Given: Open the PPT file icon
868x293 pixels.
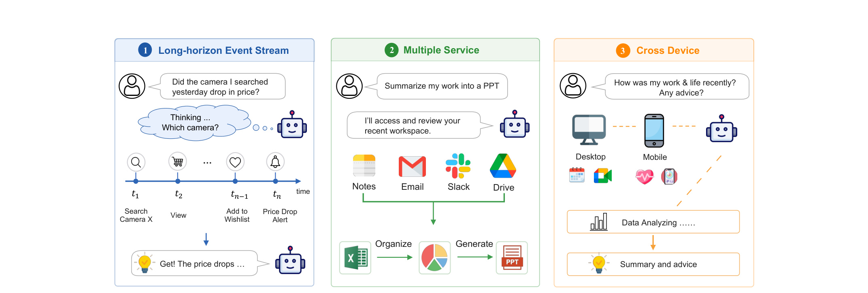Looking at the screenshot, I should pos(512,258).
